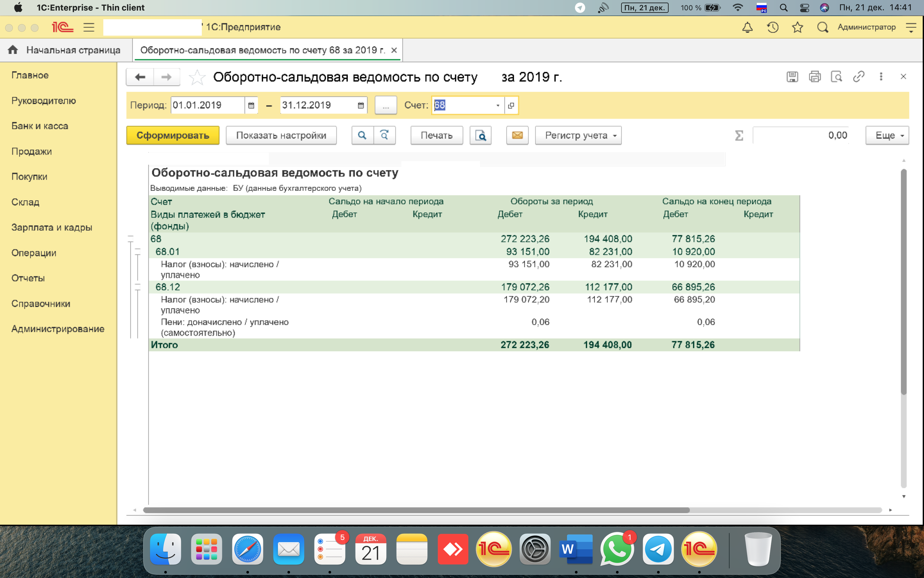Screen dimensions: 924x578
Task: Open Safari from the dock
Action: pos(247,549)
